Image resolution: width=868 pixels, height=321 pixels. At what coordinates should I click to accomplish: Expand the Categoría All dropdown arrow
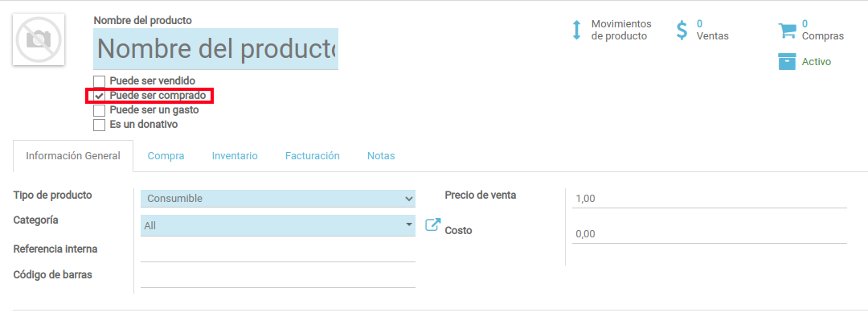click(409, 224)
